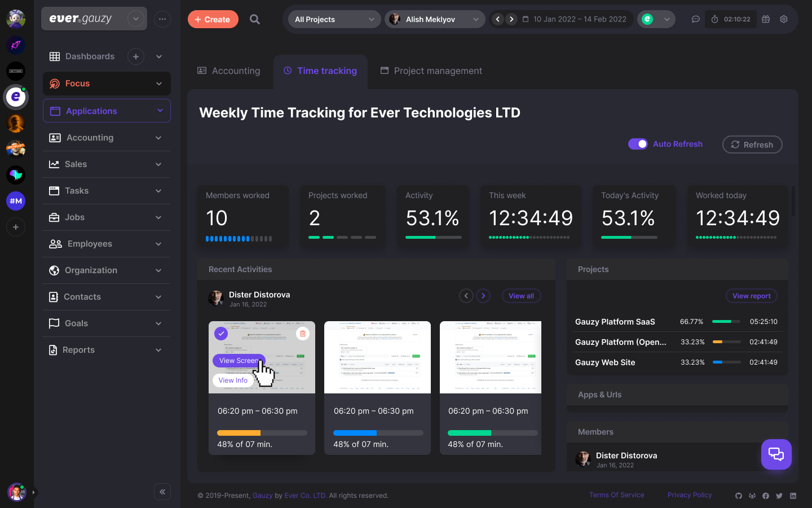Click the chat bubble widget in the bottom corner

click(x=776, y=454)
